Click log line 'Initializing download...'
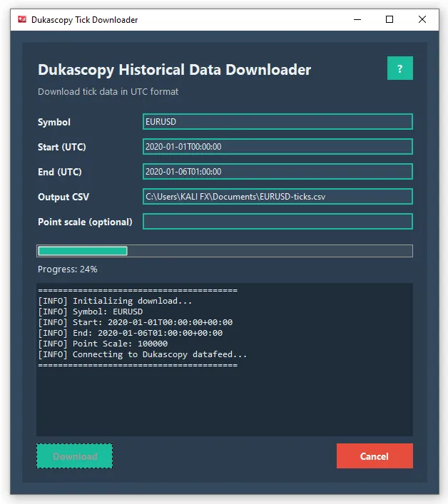The height and width of the screenshot is (504, 448). click(x=115, y=301)
